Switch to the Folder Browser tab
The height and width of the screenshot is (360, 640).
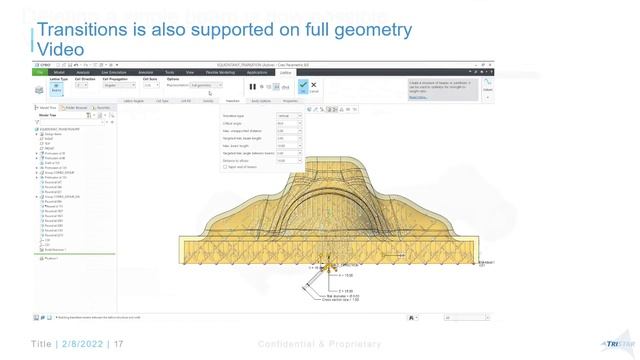tap(74, 108)
